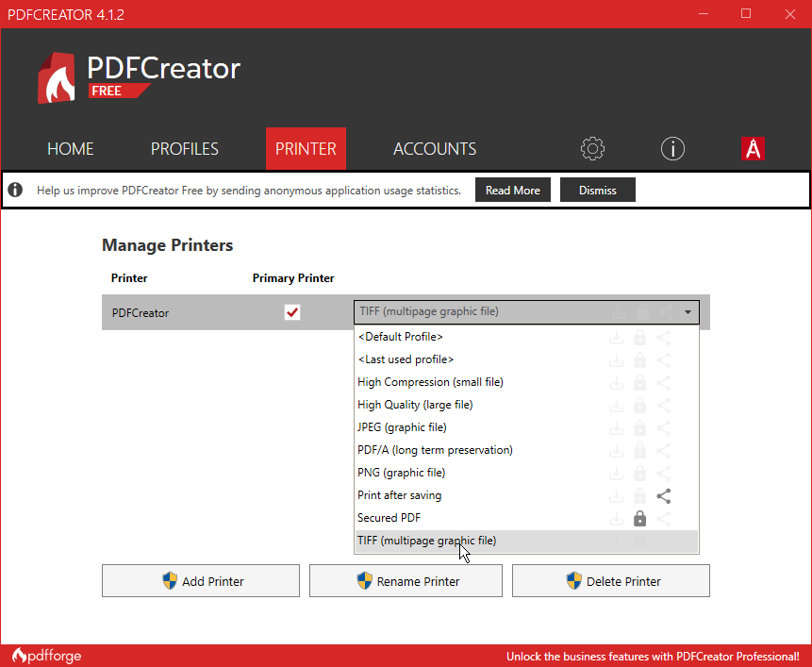Open Read More about usage statistics
812x667 pixels.
(x=512, y=190)
